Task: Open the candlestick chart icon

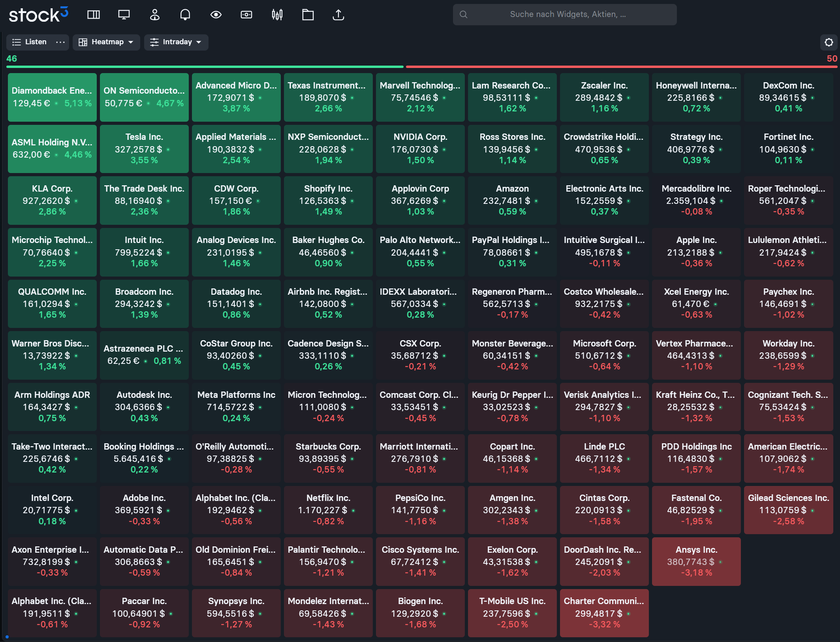Action: 277,15
